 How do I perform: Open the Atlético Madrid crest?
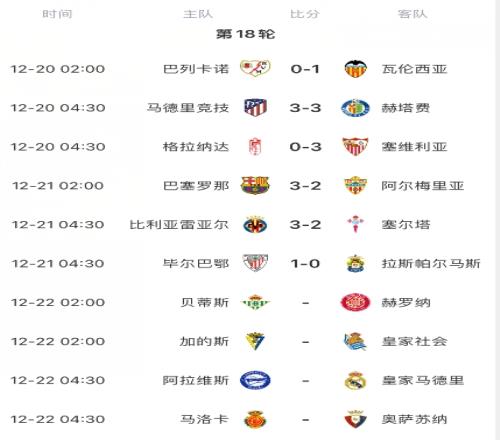coord(255,108)
